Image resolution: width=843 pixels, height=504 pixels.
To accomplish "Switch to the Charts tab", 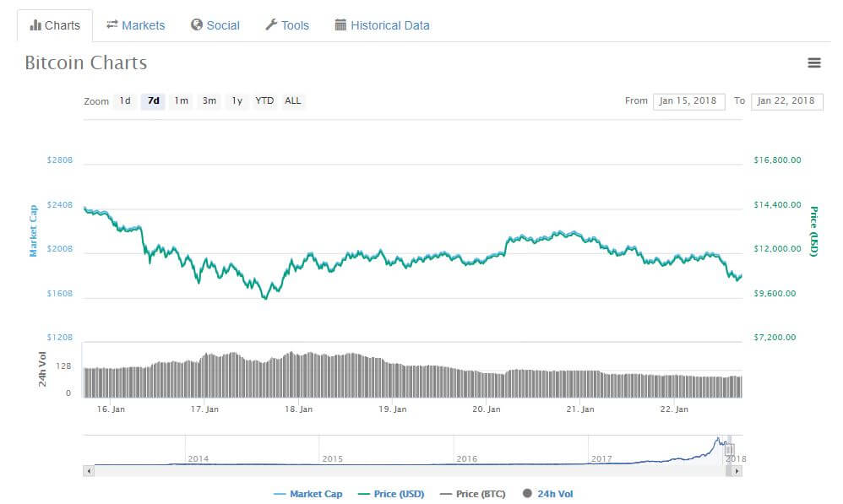I will click(55, 25).
